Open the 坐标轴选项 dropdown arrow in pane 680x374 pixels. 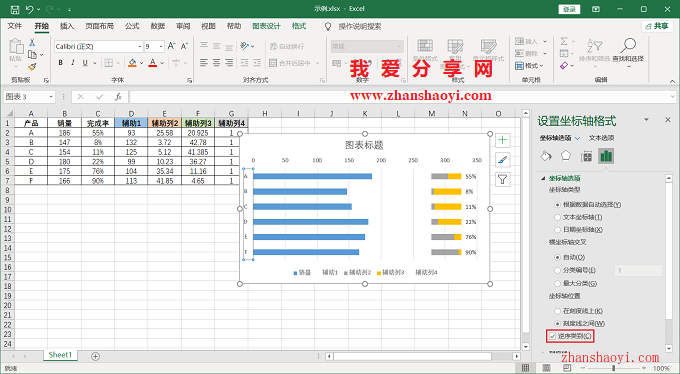click(577, 138)
